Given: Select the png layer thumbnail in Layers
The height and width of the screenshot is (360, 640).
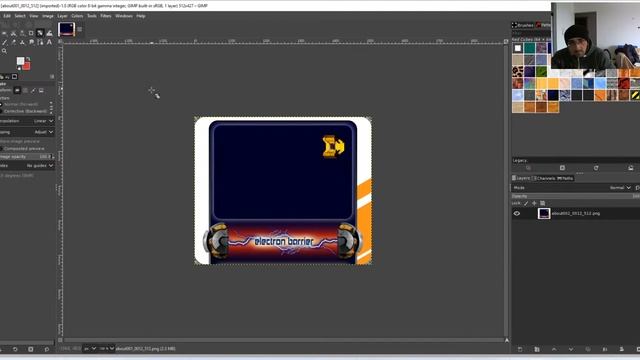Looking at the screenshot, I should [544, 213].
